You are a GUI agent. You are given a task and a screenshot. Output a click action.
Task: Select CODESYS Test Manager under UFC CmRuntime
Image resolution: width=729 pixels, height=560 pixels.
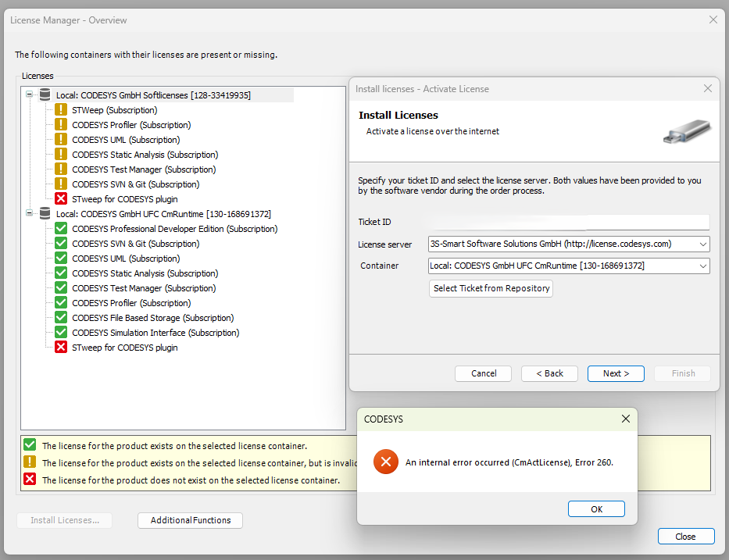pos(144,288)
